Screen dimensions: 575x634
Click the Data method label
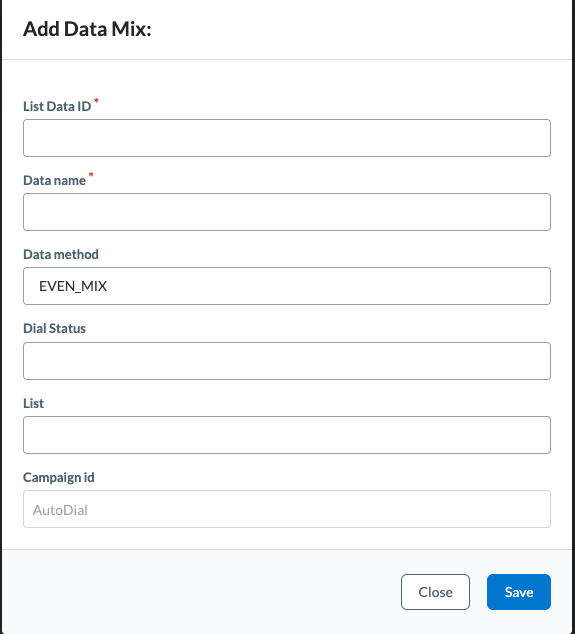[61, 254]
